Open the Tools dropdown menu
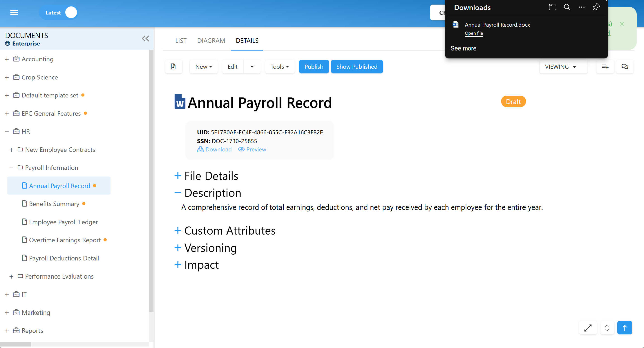The height and width of the screenshot is (348, 644). point(279,67)
